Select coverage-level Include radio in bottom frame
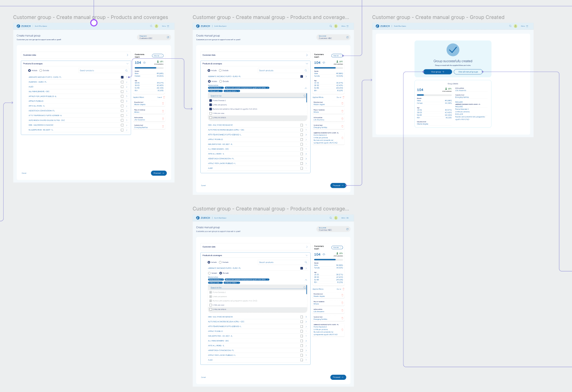Viewport: 572px width, 392px height. coord(209,273)
